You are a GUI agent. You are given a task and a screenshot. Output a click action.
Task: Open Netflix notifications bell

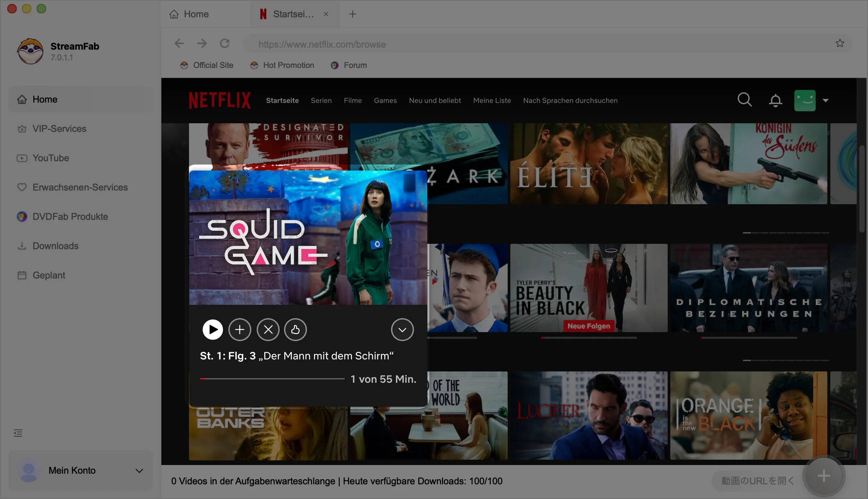coord(775,100)
